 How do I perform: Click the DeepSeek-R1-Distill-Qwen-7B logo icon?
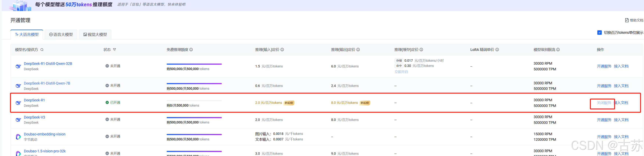point(18,86)
